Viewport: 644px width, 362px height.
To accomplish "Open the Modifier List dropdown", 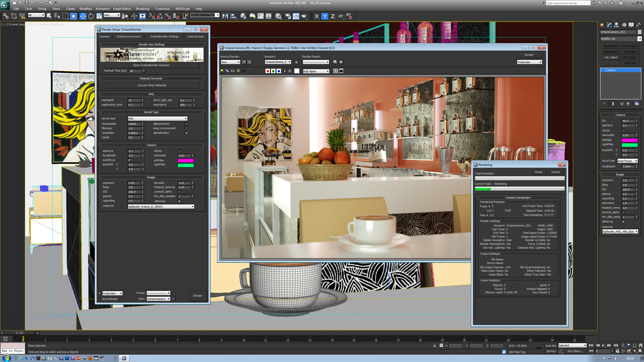I will tap(621, 39).
